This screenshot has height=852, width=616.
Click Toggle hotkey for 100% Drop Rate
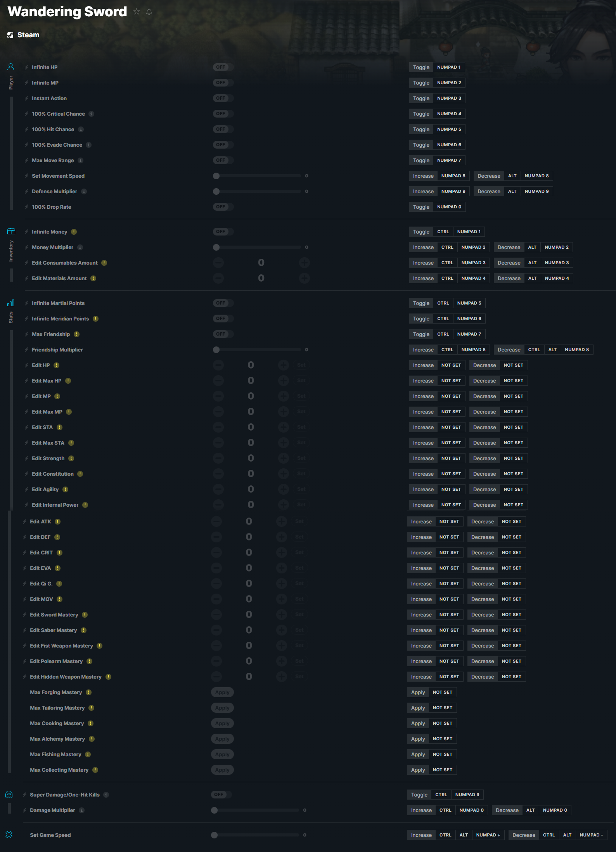421,207
